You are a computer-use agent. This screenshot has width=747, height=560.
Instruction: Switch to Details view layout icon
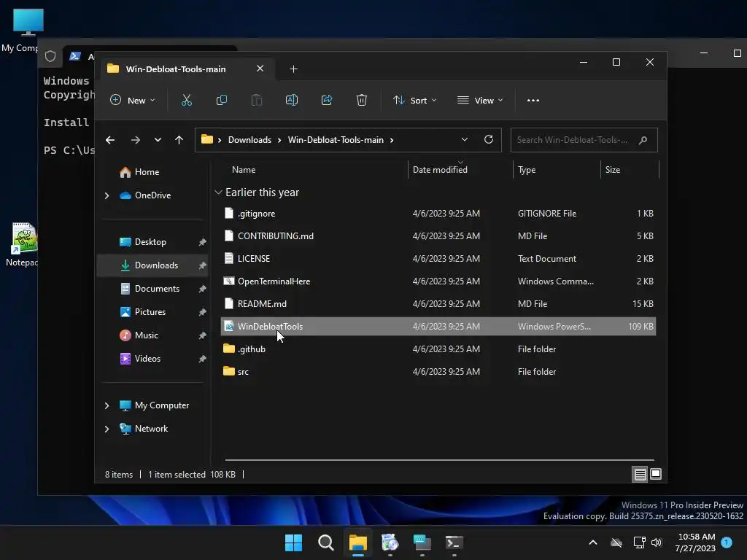[640, 474]
